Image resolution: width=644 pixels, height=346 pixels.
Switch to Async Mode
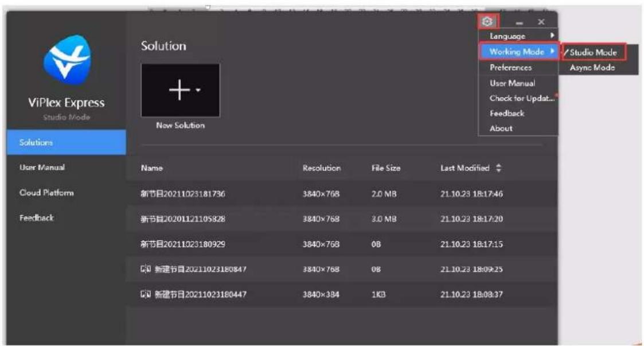coord(592,67)
